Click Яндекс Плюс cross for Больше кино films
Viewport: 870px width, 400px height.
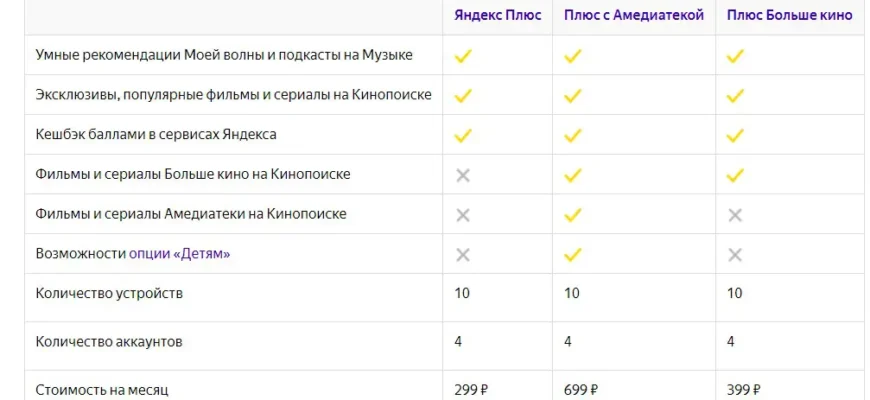pos(463,176)
